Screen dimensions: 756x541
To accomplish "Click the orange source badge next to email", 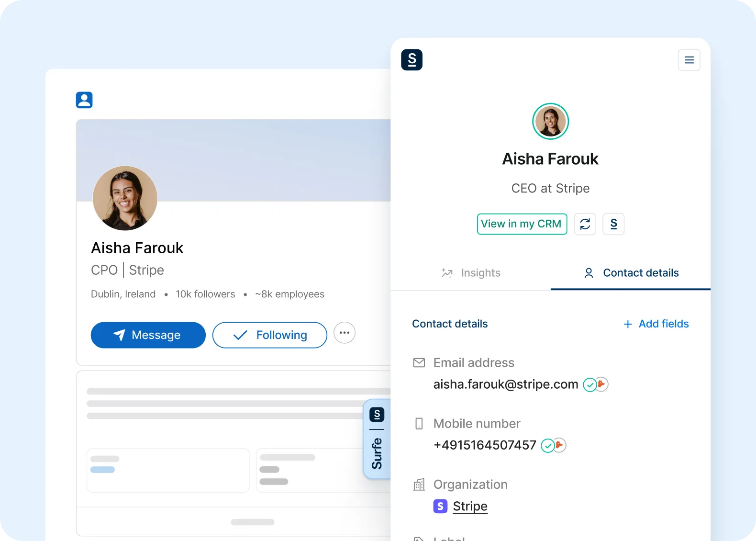I will pos(602,384).
